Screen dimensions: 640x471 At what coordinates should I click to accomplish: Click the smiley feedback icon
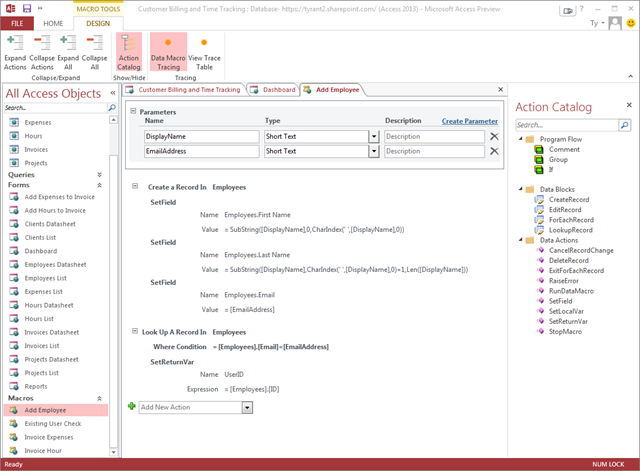(x=631, y=23)
